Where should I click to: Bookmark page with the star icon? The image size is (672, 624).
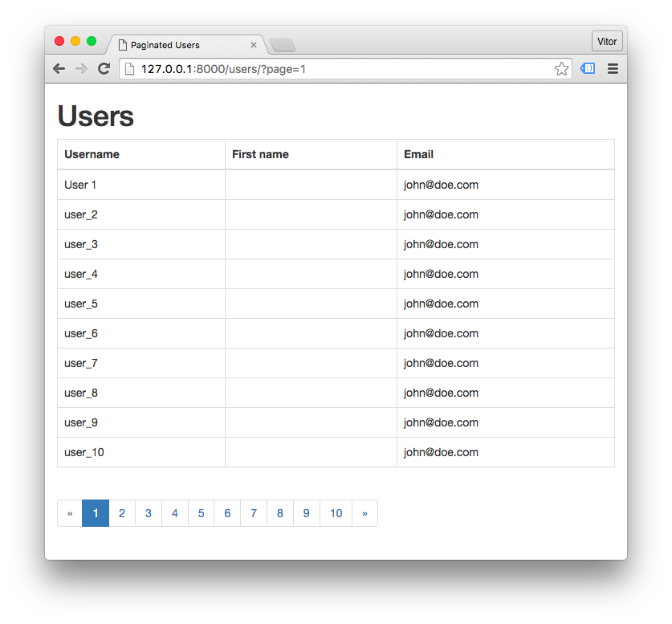(x=561, y=69)
